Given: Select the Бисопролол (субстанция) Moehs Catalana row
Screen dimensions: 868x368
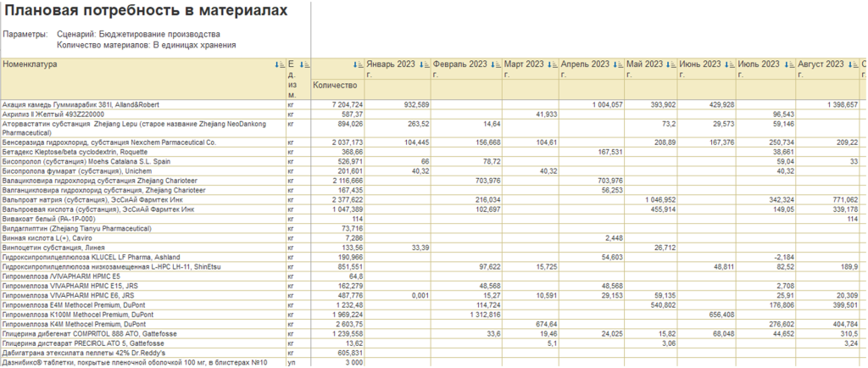Looking at the screenshot, I should pos(433,162).
